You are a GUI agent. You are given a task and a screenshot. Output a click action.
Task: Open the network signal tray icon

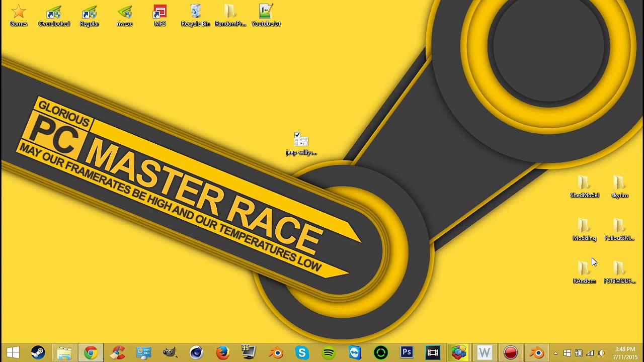[590, 353]
